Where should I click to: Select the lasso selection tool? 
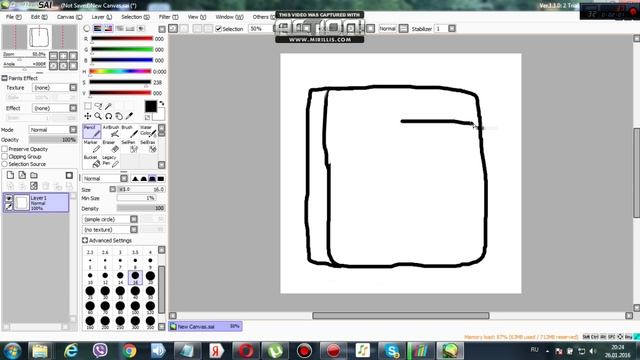coord(98,106)
